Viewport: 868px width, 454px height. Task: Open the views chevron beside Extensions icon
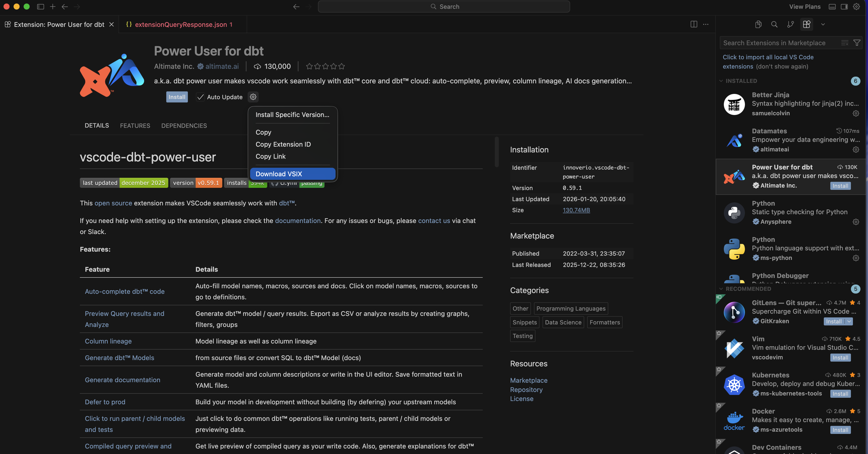(x=823, y=24)
